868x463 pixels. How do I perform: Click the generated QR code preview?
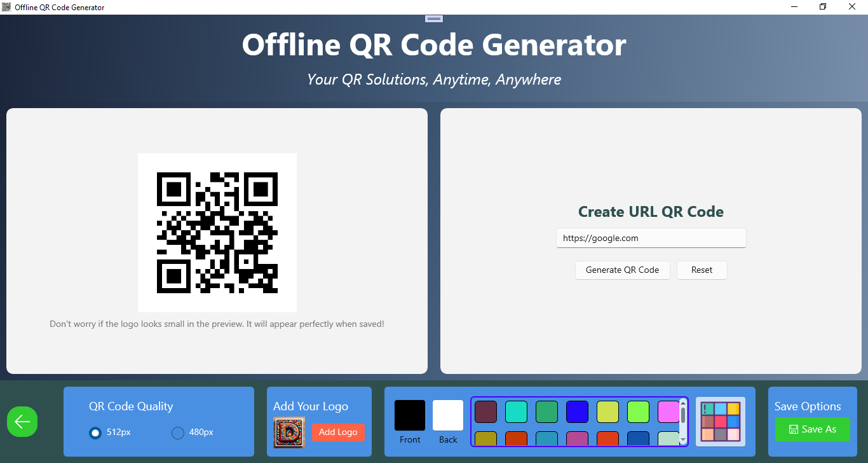point(217,233)
